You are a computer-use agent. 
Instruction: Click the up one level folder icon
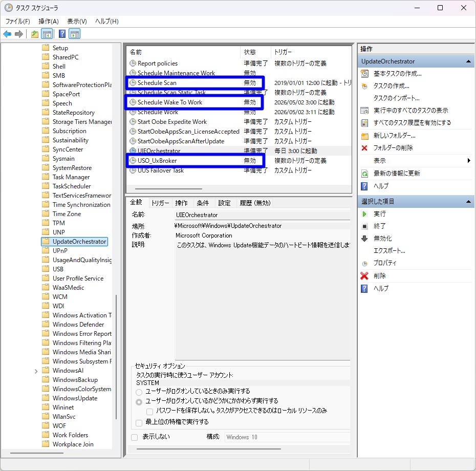35,34
